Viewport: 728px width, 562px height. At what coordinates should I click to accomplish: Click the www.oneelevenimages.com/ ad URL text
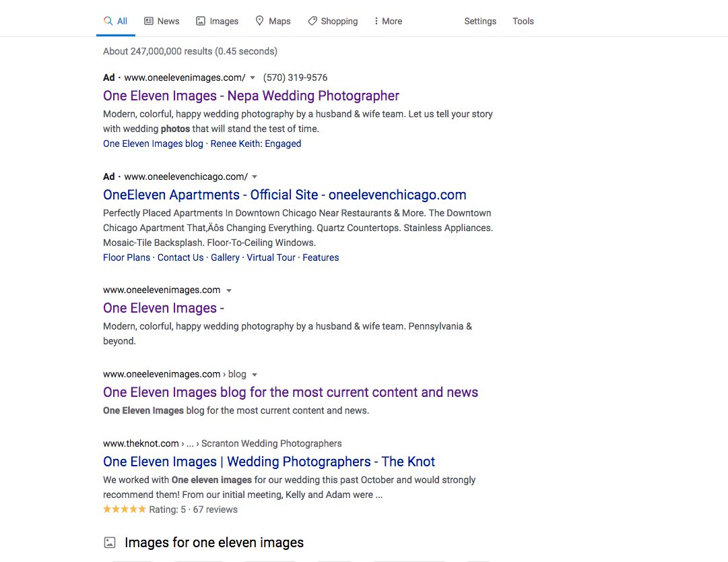pos(185,77)
